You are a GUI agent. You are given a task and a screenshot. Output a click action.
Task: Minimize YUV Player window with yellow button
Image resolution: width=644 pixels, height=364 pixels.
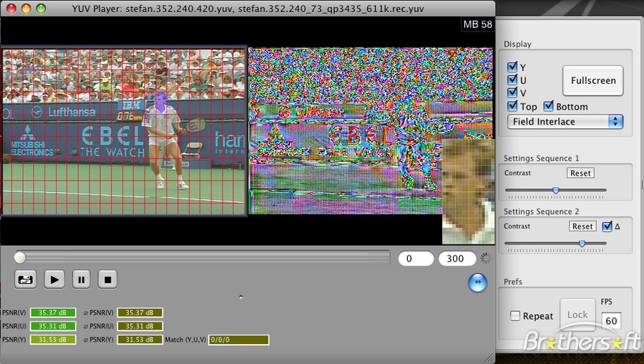[26, 8]
